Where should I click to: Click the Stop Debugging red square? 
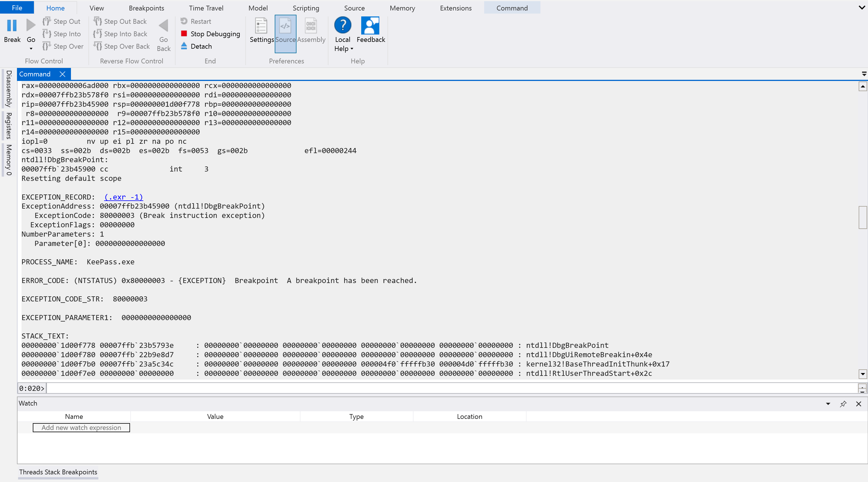(x=184, y=33)
